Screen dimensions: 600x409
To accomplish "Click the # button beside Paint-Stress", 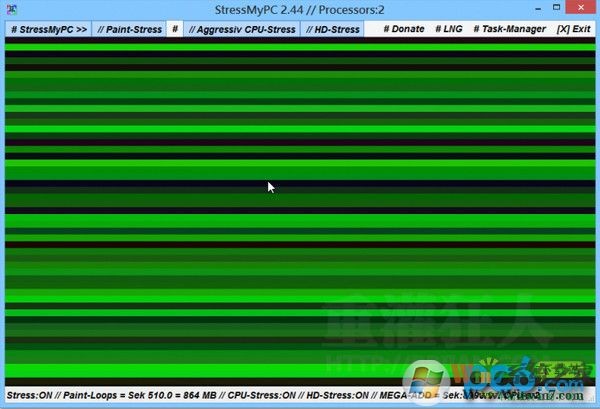I will point(175,29).
